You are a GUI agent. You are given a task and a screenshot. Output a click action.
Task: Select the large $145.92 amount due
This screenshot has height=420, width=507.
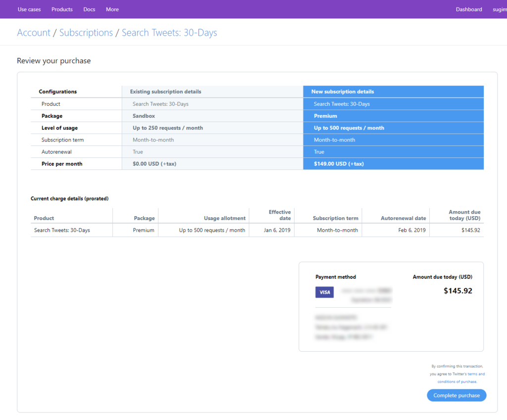458,291
